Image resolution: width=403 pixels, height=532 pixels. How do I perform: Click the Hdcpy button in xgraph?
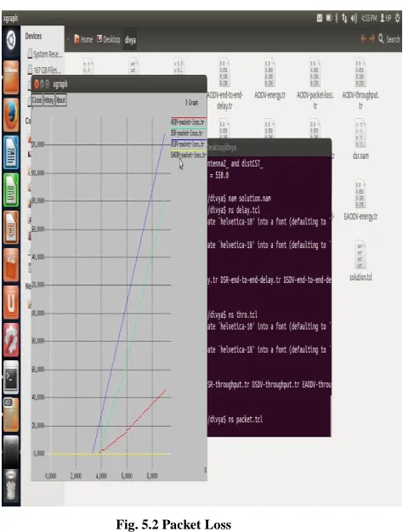click(49, 100)
